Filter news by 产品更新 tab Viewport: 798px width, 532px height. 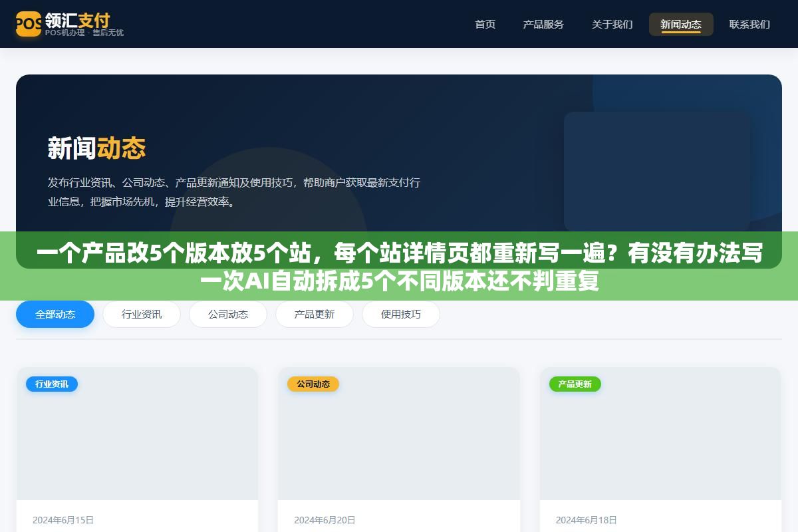coord(315,315)
